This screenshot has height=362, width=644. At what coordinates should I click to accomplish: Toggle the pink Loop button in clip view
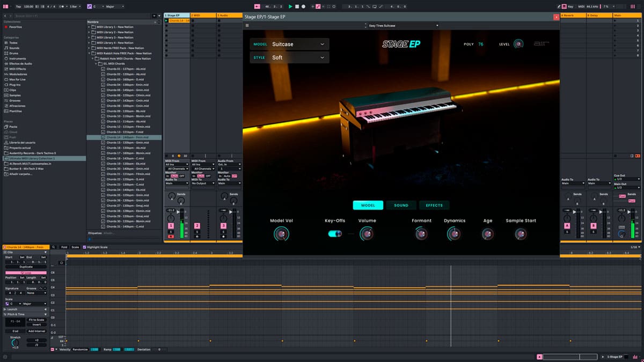(26, 272)
